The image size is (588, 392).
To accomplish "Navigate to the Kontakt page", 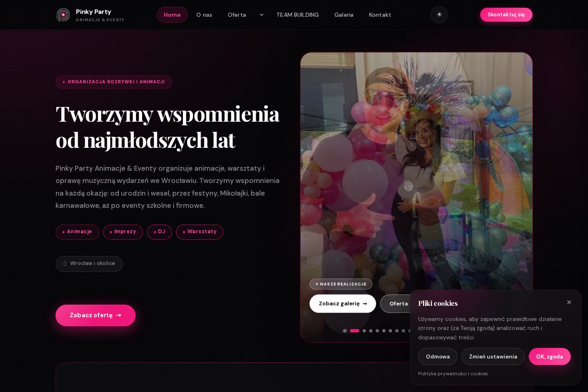I will click(x=380, y=15).
